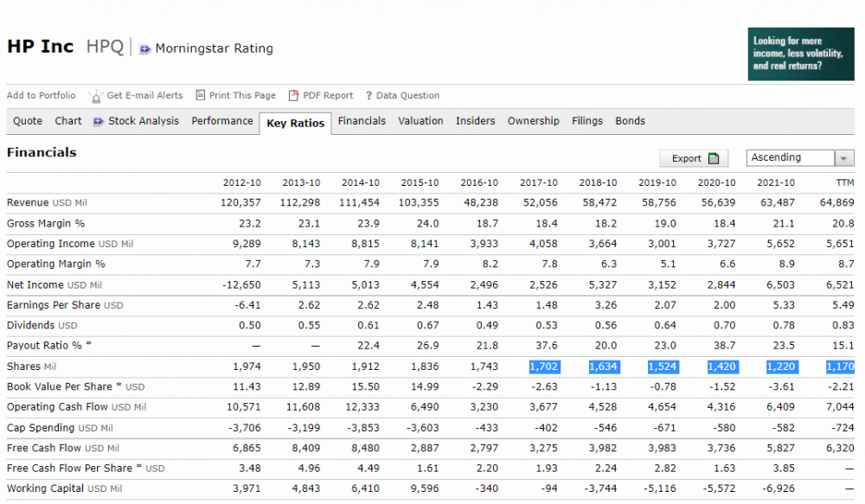The width and height of the screenshot is (865, 504).
Task: Switch to the Financials tab
Action: 362,121
